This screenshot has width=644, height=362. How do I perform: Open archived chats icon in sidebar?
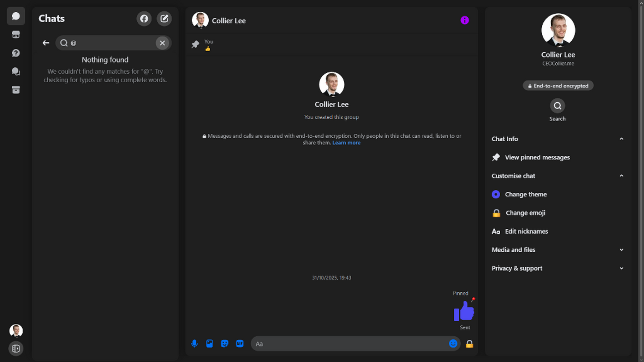16,90
